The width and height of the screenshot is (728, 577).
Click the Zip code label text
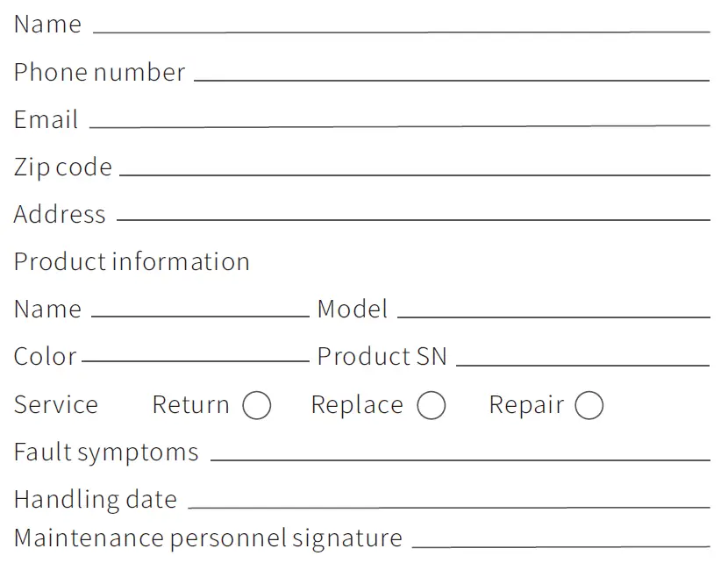point(63,167)
